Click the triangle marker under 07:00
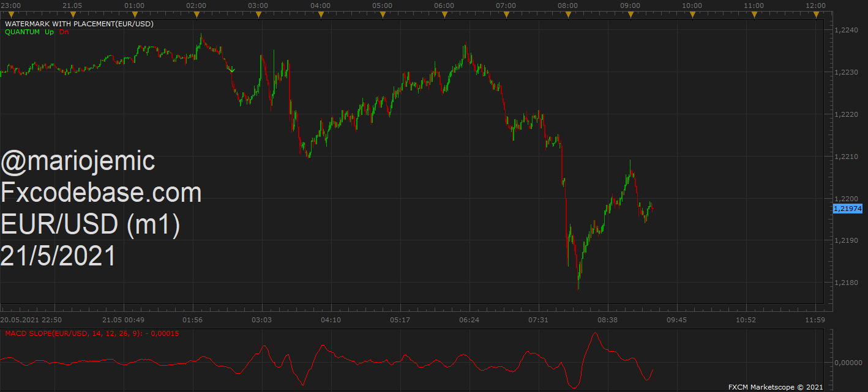Image resolution: width=868 pixels, height=392 pixels. point(506,15)
